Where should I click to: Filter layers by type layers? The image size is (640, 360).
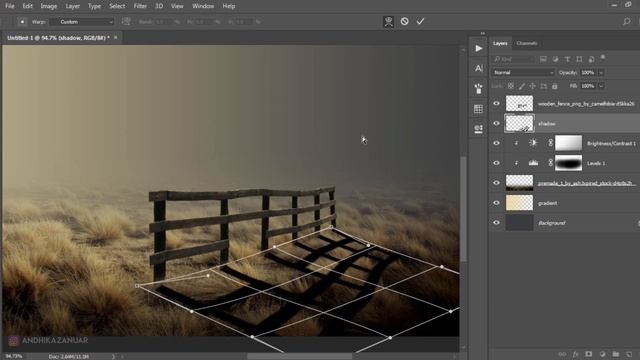[567, 59]
